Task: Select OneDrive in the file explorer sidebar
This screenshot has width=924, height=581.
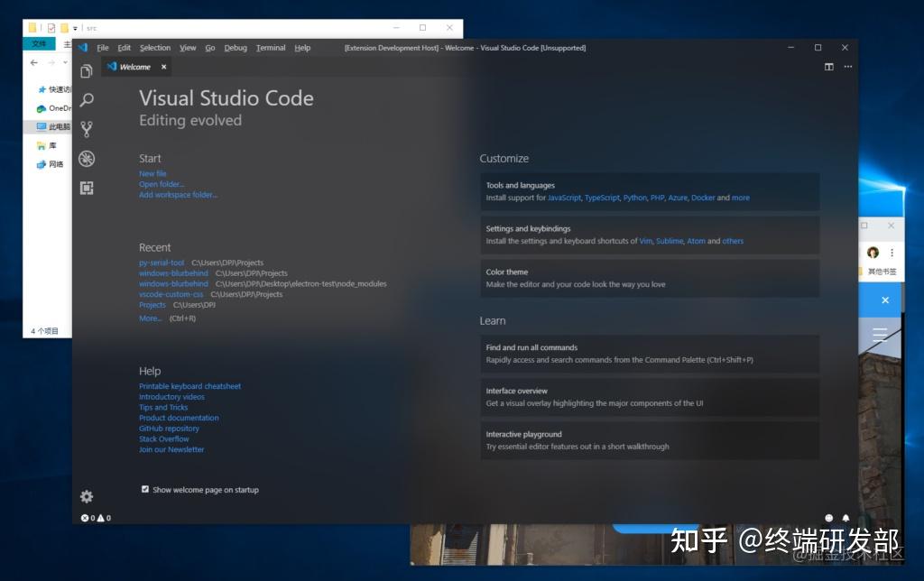Action: [x=50, y=108]
